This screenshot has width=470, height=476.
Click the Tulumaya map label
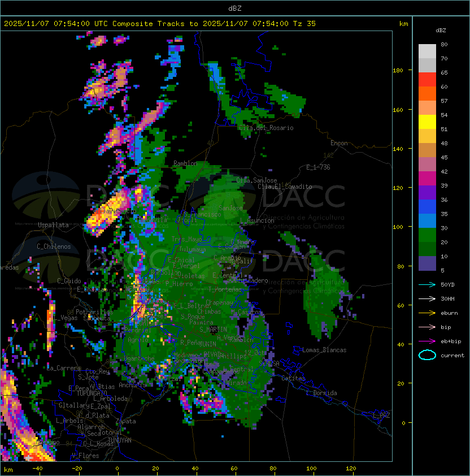click(x=193, y=249)
